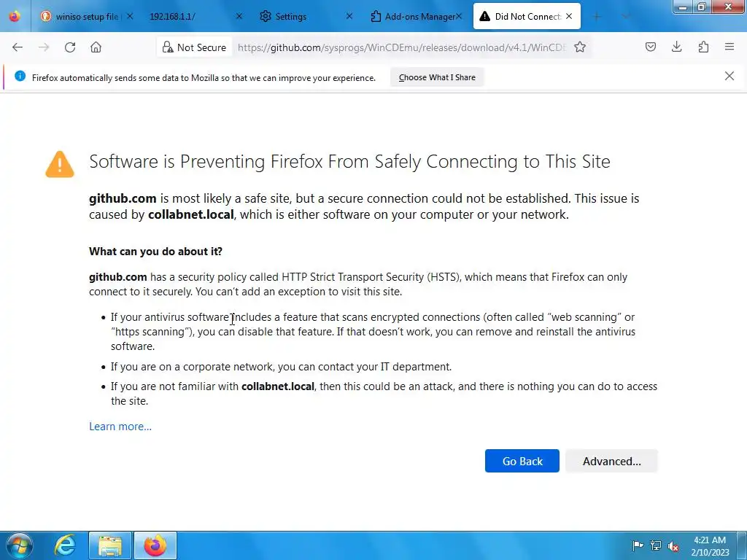
Task: Launch Internet Explorer from taskbar
Action: 65,545
